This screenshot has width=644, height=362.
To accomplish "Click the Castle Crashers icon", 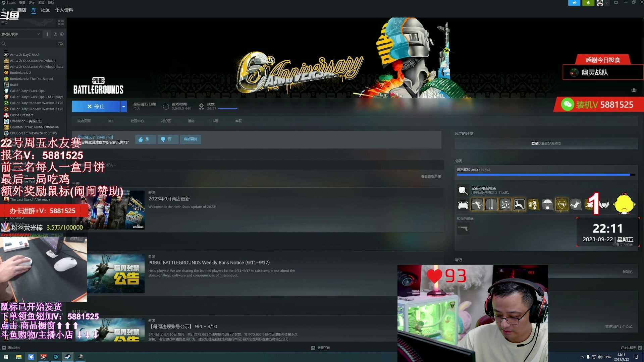I will [x=6, y=115].
